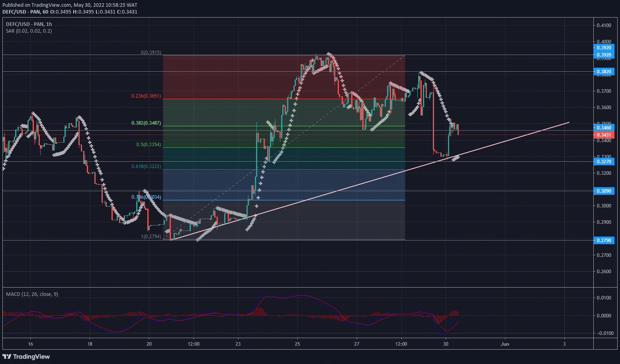Image resolution: width=620 pixels, height=364 pixels.
Task: Click date 23 on time axis
Action: pyautogui.click(x=238, y=344)
